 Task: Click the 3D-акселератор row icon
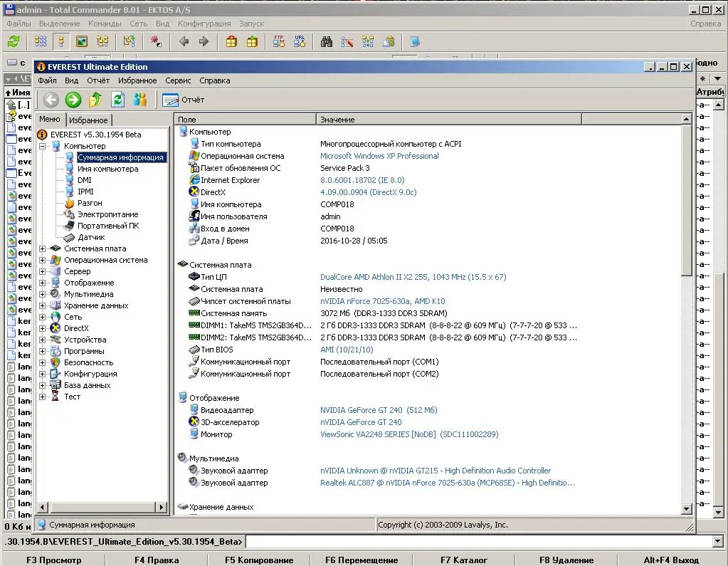point(194,422)
